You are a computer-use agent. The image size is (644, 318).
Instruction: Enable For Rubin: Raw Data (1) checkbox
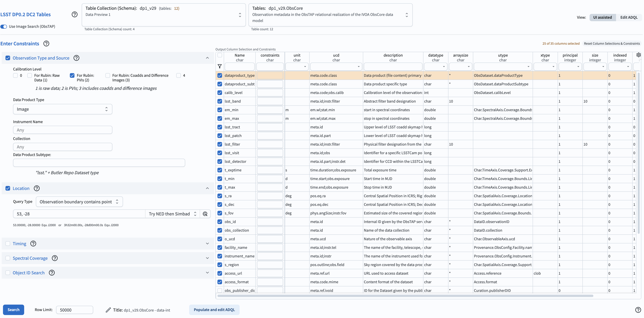click(30, 75)
